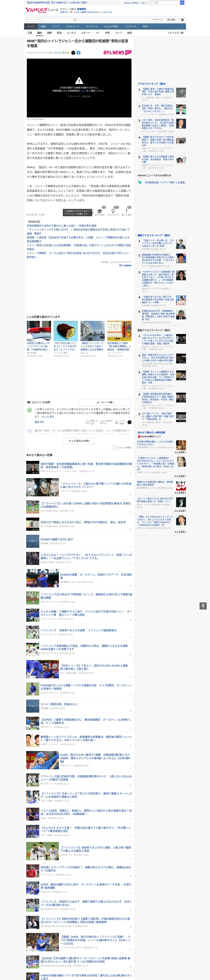Open 松竹創業百三十周年 article thumbnail
The width and height of the screenshot is (210, 980).
(119, 331)
